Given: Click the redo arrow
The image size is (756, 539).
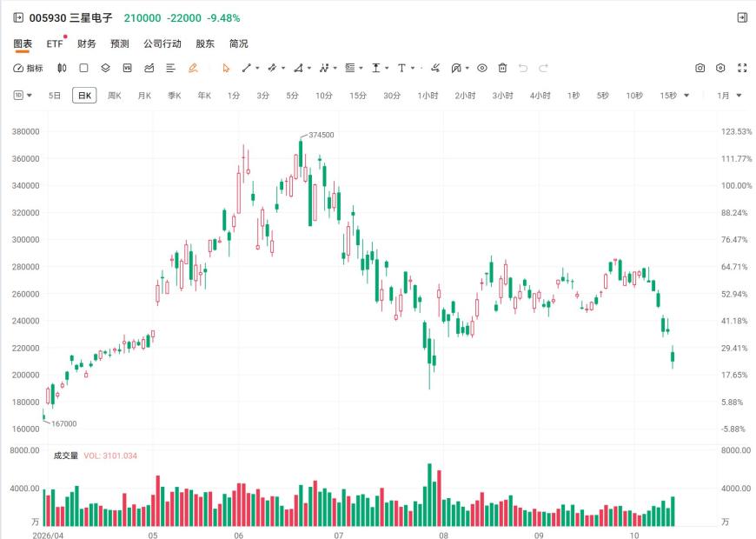Looking at the screenshot, I should tap(543, 68).
